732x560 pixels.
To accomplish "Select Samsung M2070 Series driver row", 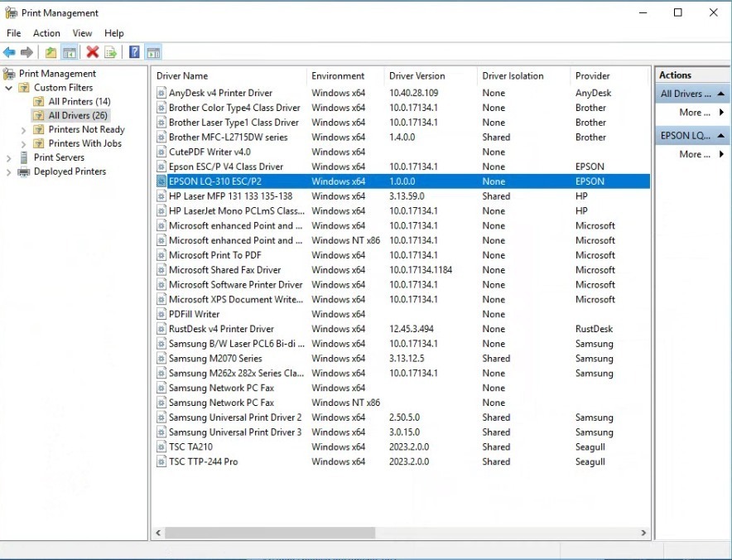I will click(x=402, y=358).
